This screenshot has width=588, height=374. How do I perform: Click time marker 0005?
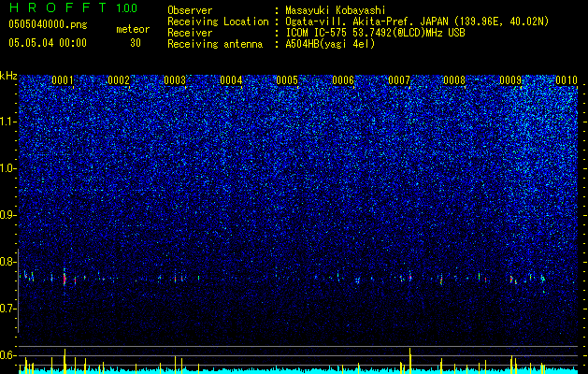[x=287, y=80]
